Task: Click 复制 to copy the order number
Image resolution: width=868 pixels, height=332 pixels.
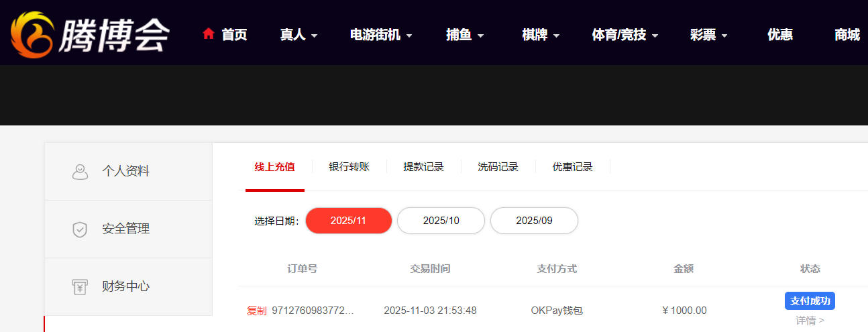Action: point(256,311)
